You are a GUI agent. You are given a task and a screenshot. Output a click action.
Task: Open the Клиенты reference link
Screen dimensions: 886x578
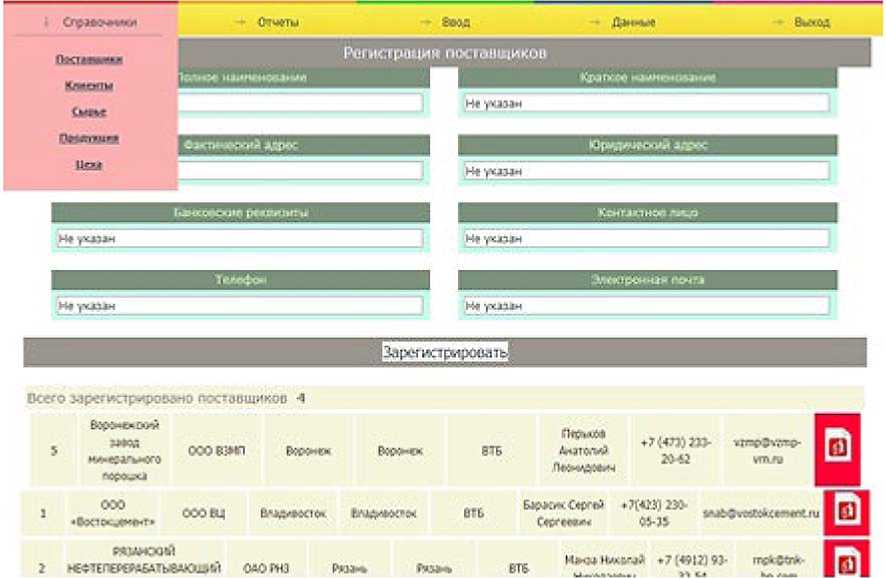pyautogui.click(x=89, y=85)
